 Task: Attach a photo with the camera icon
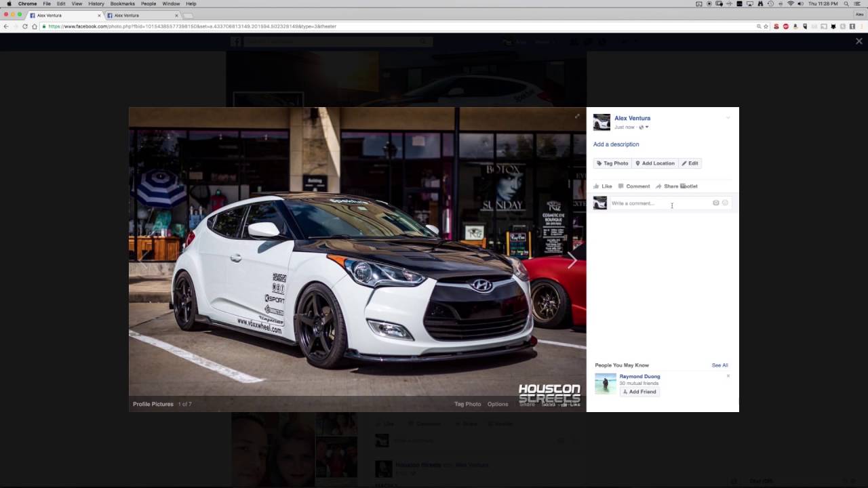click(715, 203)
